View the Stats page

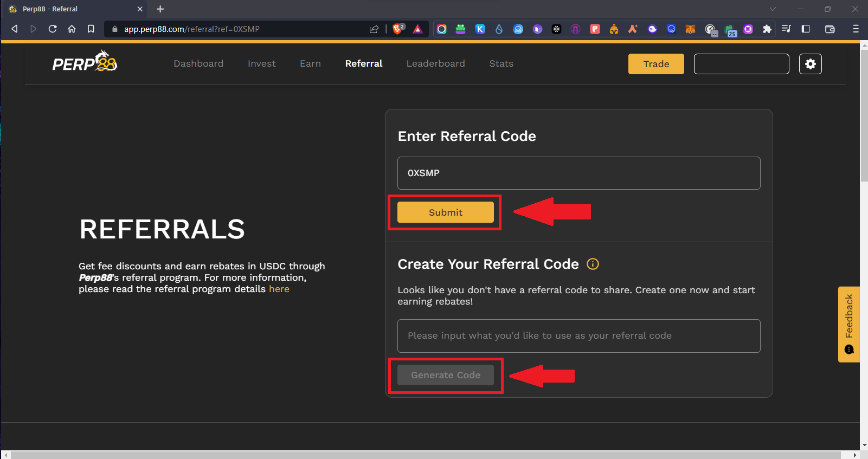tap(501, 63)
